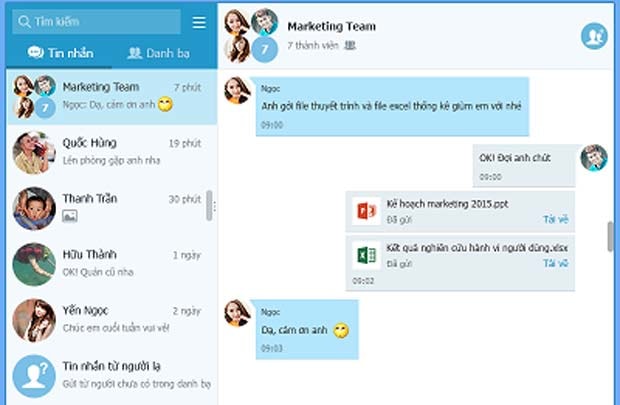Click Ngọc's avatar beside last message

pos(237,313)
